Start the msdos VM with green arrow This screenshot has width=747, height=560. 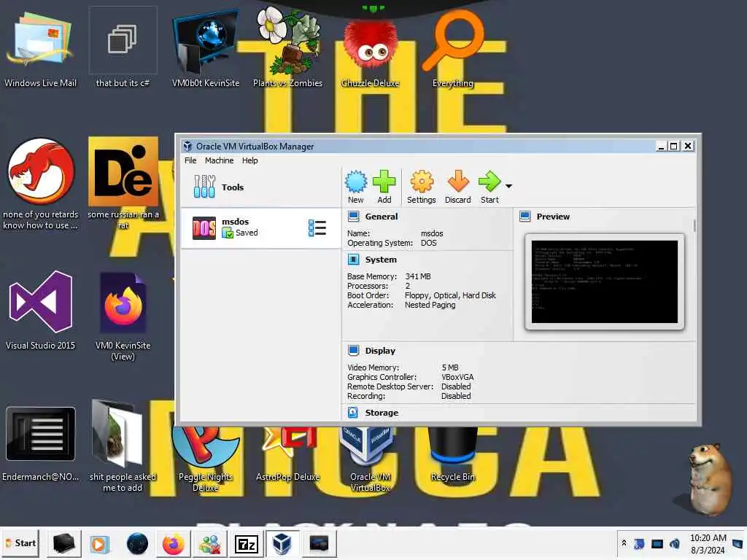(489, 187)
